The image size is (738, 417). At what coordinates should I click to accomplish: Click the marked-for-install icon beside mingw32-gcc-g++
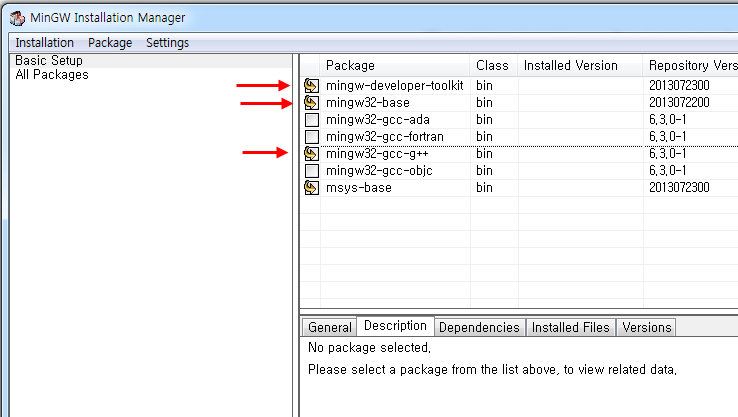tap(311, 153)
